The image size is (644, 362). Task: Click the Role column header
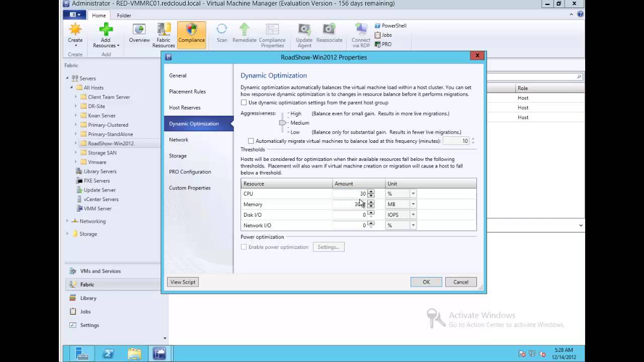pyautogui.click(x=550, y=88)
